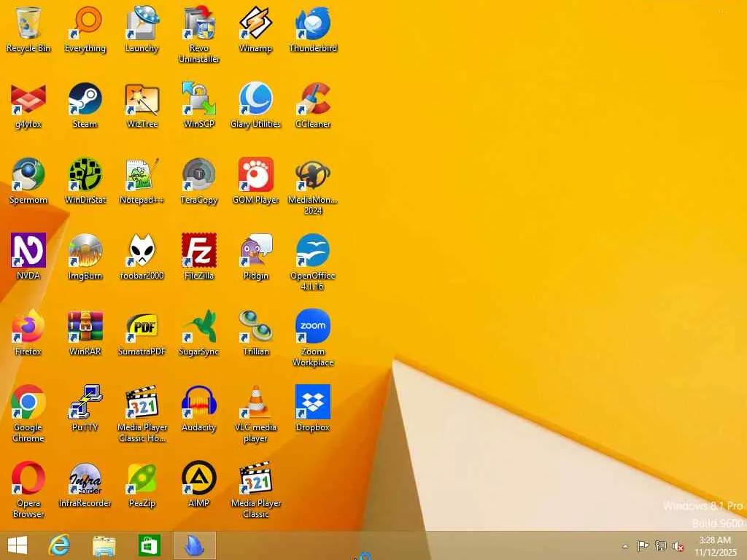Select the Audacity headphones icon
747x560 pixels.
[199, 408]
